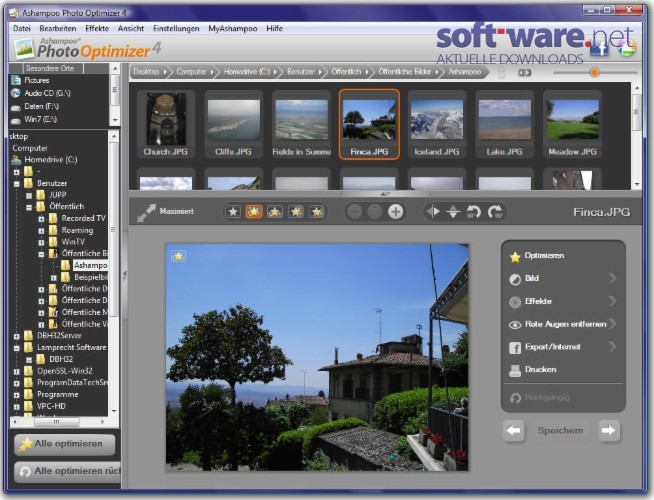The image size is (654, 500).
Task: Click Drucken printer entry
Action: 533,370
